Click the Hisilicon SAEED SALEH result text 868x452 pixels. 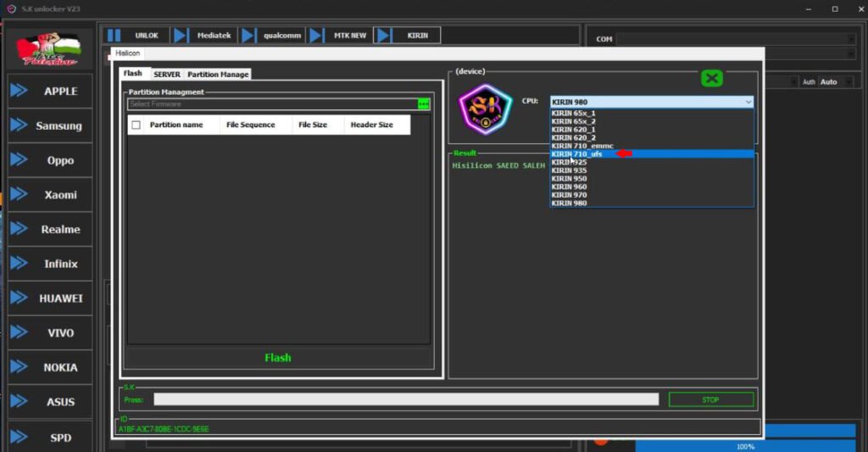pos(498,165)
